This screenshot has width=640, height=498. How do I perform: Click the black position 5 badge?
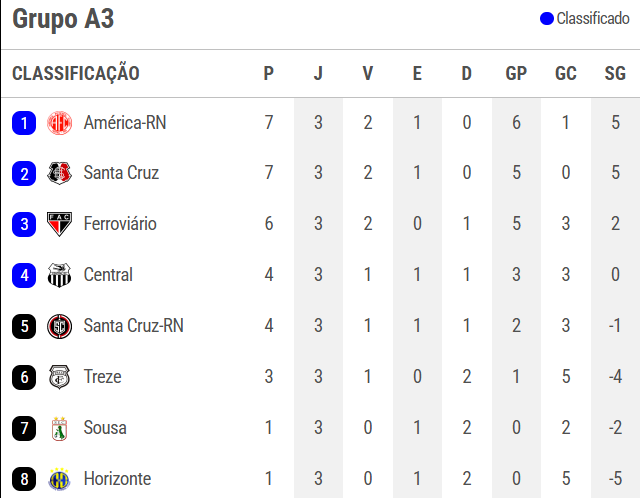coord(24,326)
